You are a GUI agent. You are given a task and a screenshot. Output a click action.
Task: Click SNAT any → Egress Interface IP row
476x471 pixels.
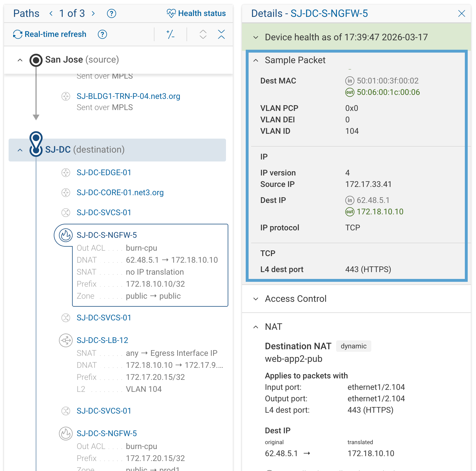pos(147,353)
